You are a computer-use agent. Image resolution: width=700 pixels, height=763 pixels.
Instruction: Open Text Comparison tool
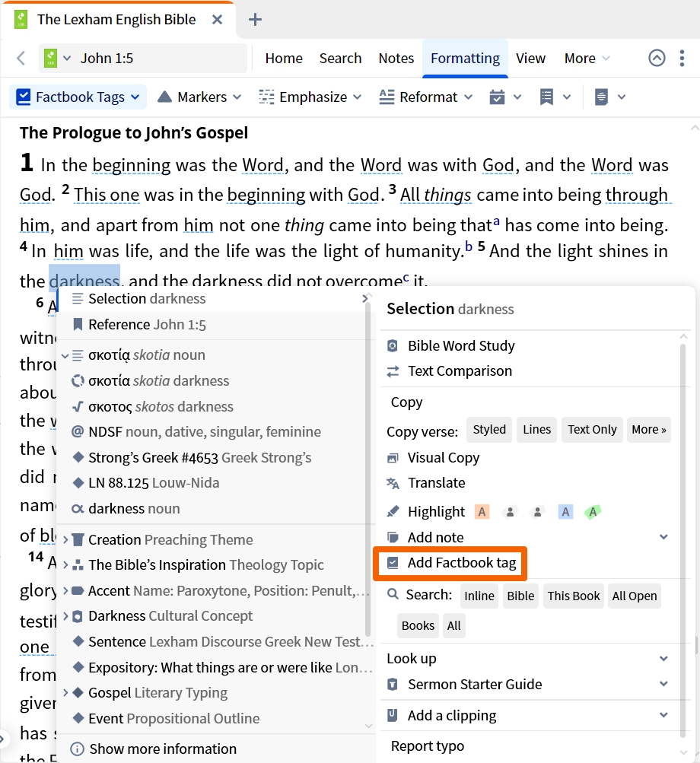(x=460, y=370)
